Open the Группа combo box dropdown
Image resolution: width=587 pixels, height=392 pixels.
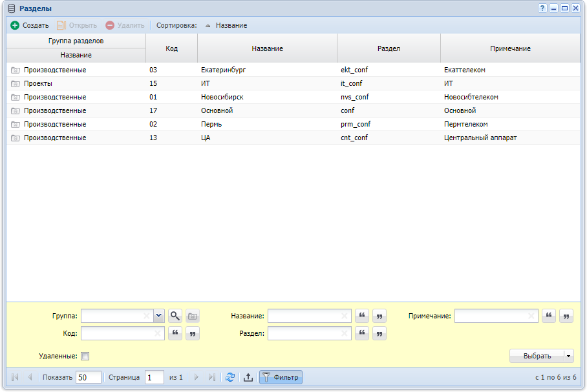pyautogui.click(x=159, y=316)
